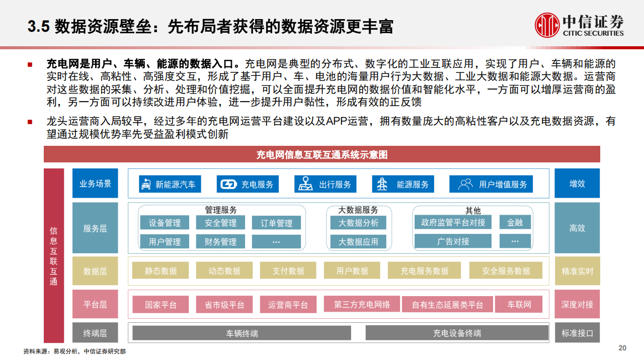Click the 静态数据 box
644x362 pixels.
click(160, 270)
